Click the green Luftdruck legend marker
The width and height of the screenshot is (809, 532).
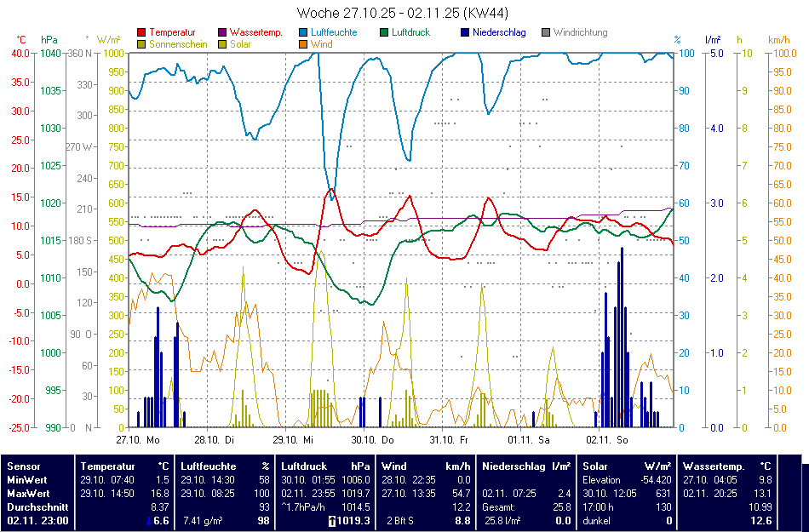(x=385, y=33)
